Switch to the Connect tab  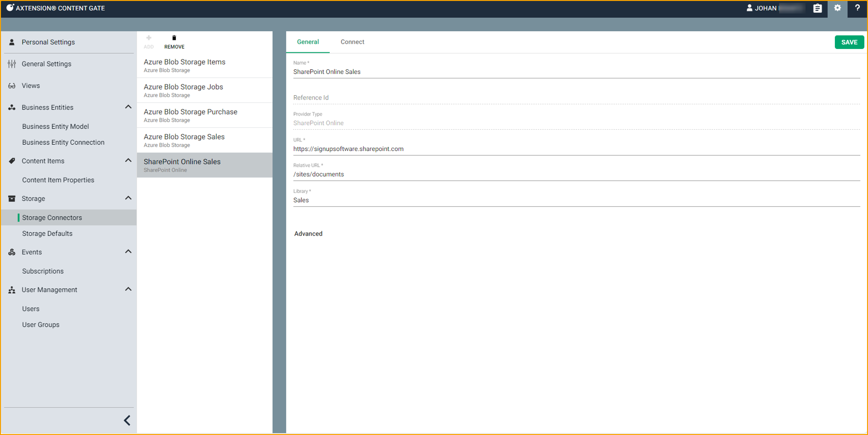pos(352,42)
